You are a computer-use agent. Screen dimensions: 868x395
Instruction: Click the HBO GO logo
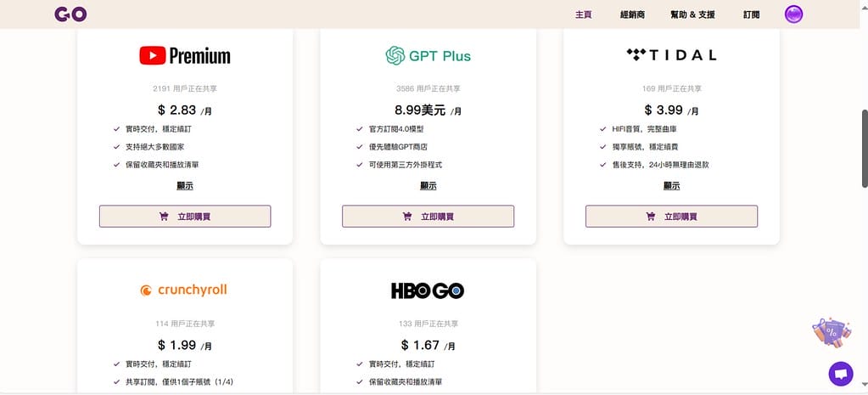[428, 291]
